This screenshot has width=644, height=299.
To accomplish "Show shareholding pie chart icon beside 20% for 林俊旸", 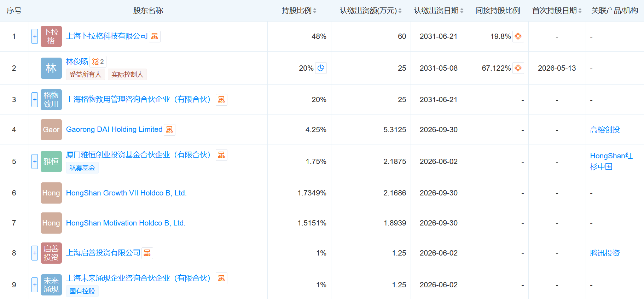I will coord(321,68).
